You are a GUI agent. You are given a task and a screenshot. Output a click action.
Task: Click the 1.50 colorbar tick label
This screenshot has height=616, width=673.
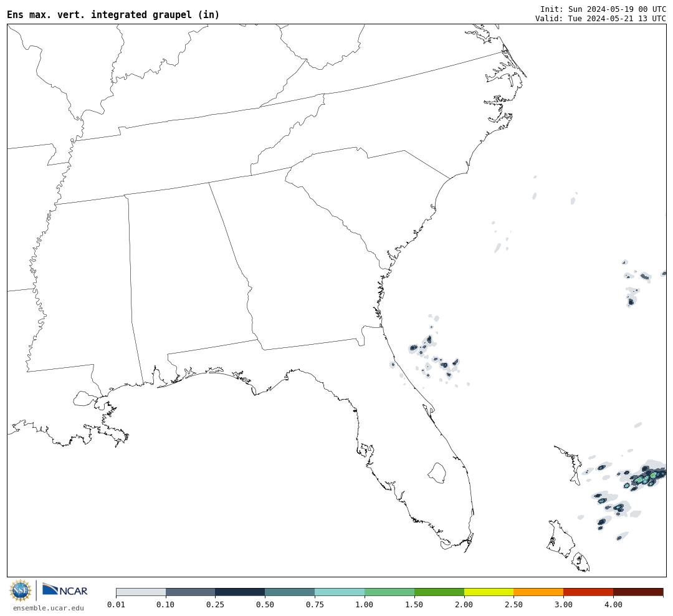414,604
